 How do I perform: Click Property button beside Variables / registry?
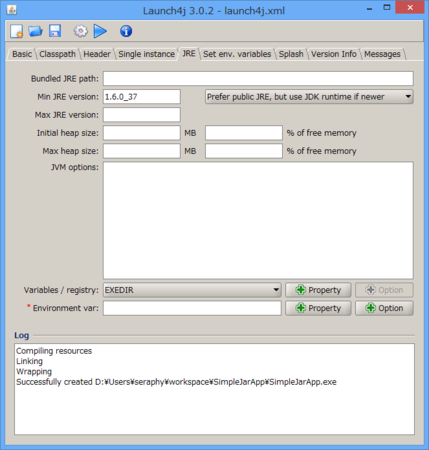point(318,290)
